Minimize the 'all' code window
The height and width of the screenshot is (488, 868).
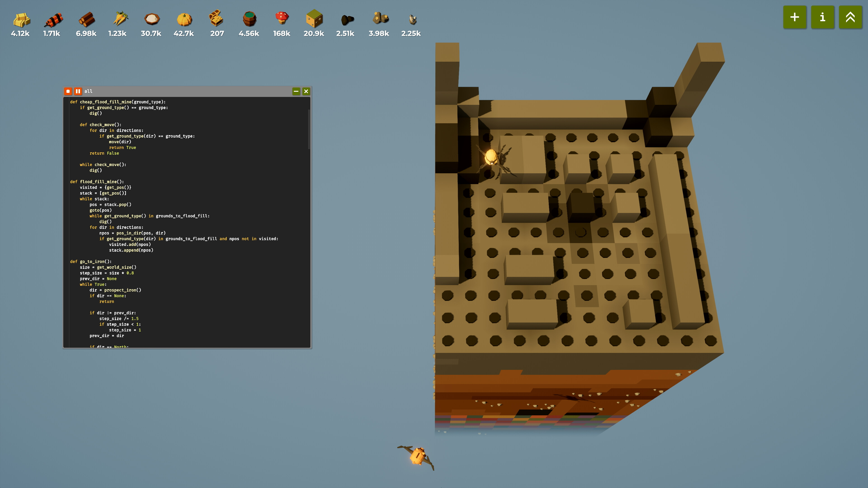click(296, 91)
